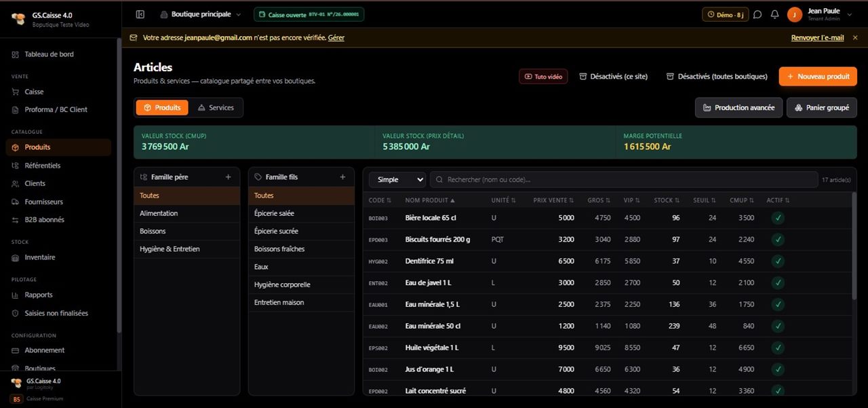
Task: Collapse the sidebar with the panel toggle icon
Action: (x=140, y=14)
